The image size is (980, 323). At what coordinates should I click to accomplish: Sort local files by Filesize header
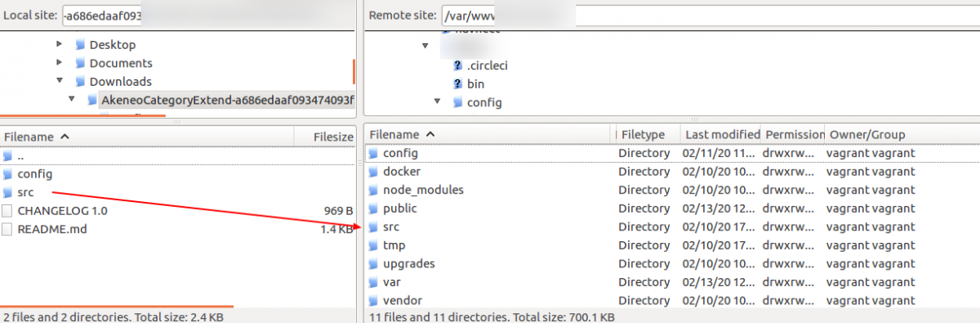(x=324, y=137)
